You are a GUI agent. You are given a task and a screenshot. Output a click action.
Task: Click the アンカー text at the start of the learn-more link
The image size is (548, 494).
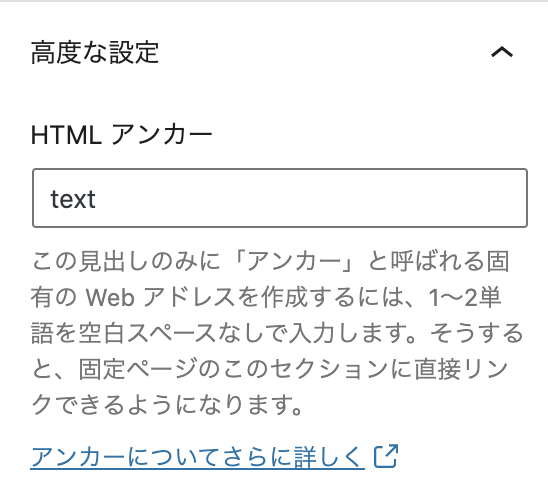[78, 456]
